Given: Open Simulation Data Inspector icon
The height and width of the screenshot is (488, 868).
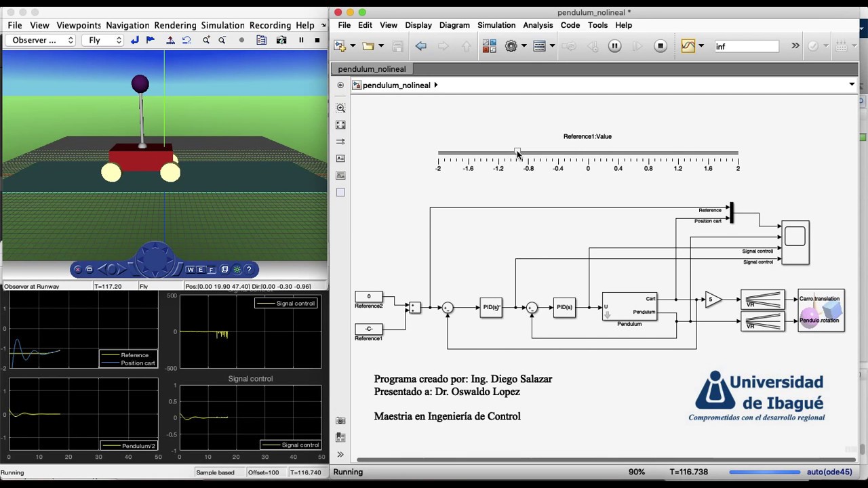Looking at the screenshot, I should [x=688, y=46].
